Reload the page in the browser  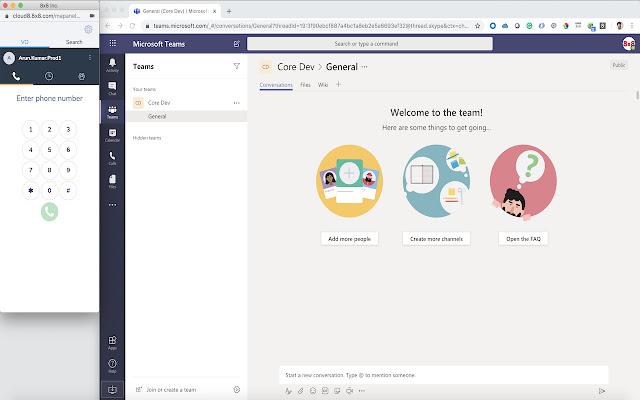pyautogui.click(x=132, y=26)
